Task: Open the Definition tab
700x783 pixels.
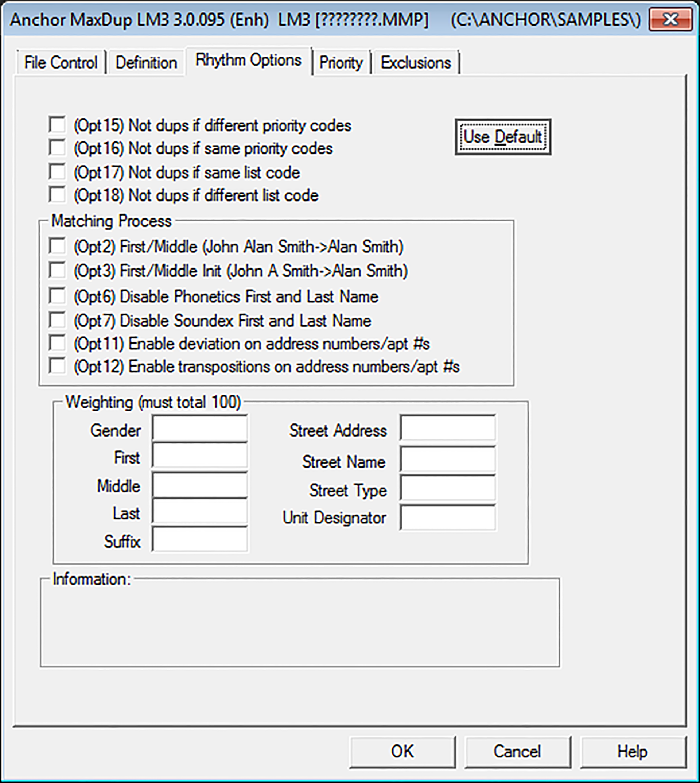Action: pyautogui.click(x=146, y=62)
